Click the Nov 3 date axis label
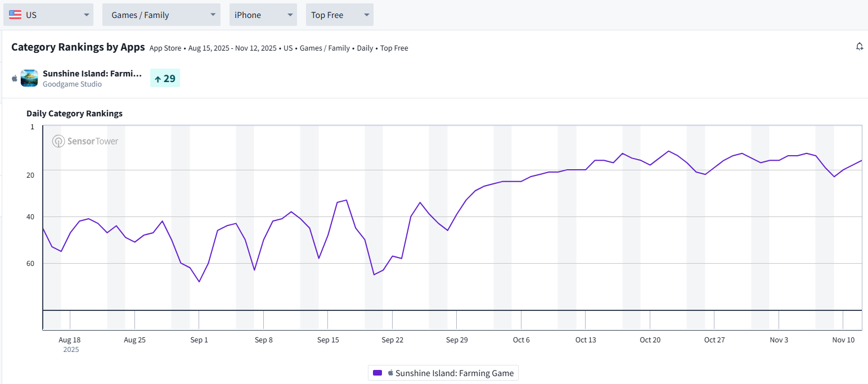The image size is (868, 384). [779, 340]
